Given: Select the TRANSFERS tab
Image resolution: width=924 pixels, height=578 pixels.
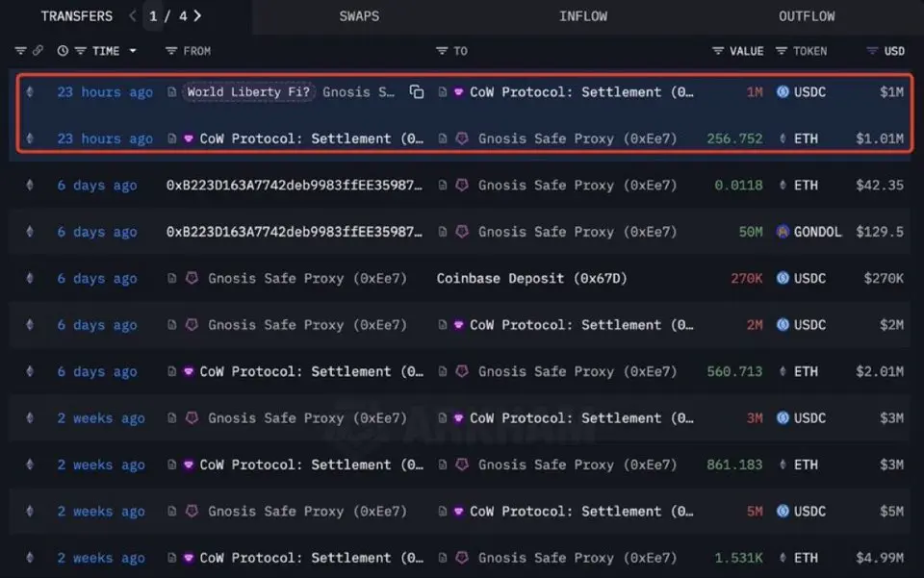Looking at the screenshot, I should (x=77, y=16).
